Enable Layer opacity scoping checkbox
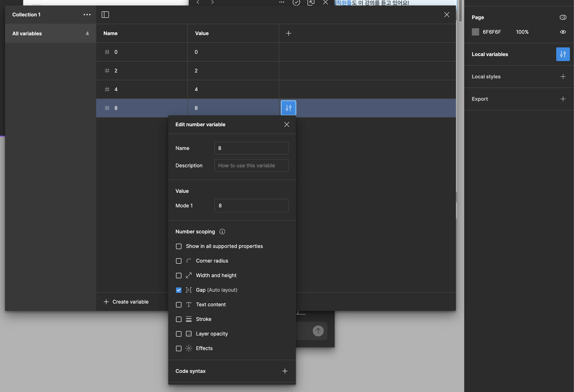The width and height of the screenshot is (574, 392). (178, 334)
